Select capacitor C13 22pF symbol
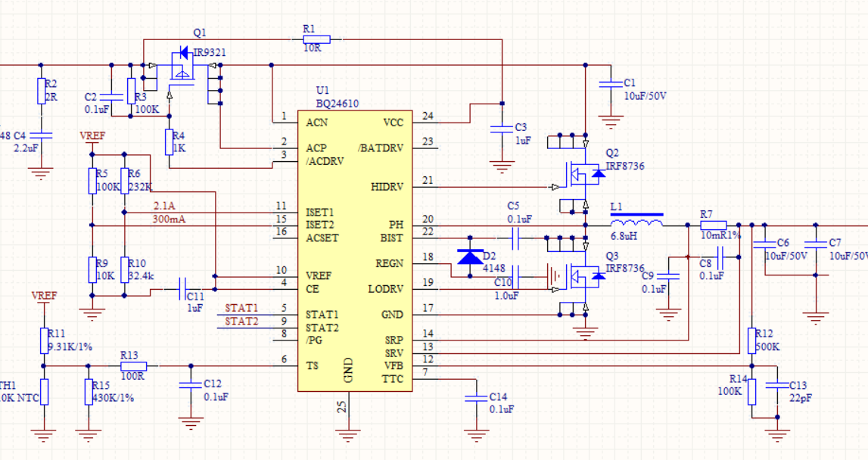The height and width of the screenshot is (460, 868). pos(777,384)
